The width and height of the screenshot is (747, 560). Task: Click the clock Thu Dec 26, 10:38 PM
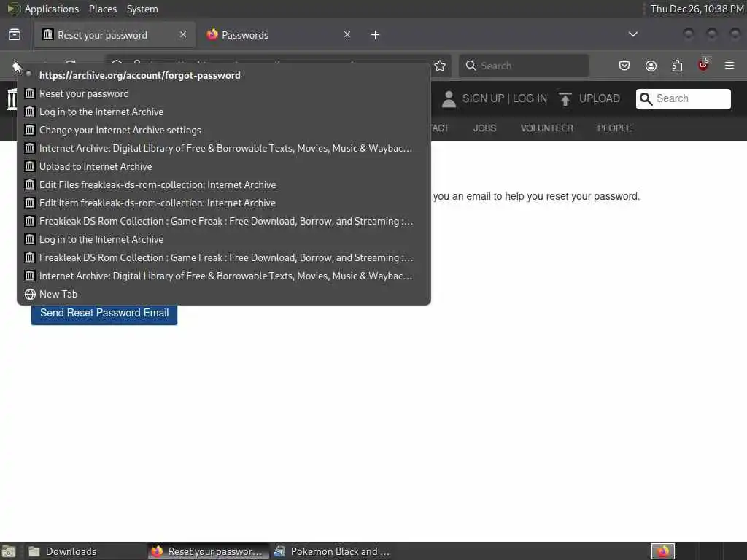click(x=697, y=9)
